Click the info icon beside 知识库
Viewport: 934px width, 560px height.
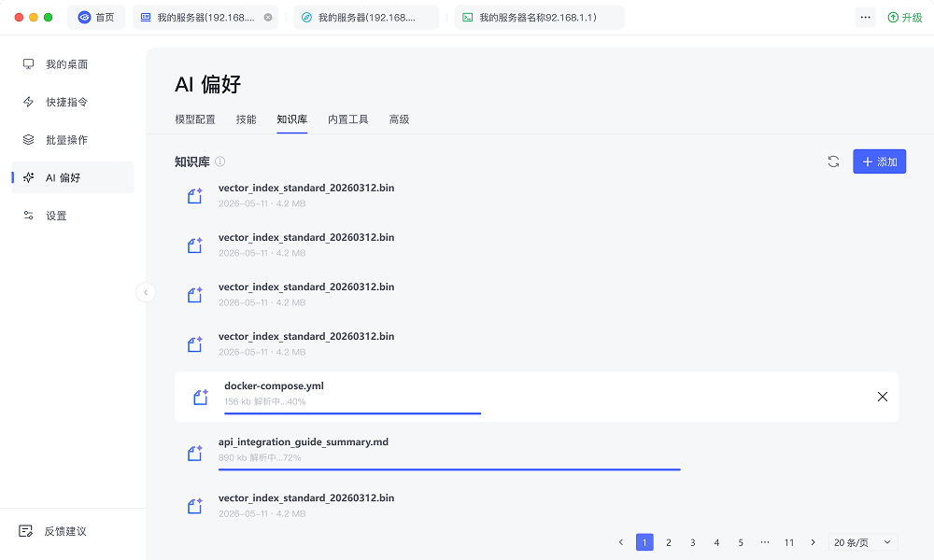pyautogui.click(x=219, y=161)
